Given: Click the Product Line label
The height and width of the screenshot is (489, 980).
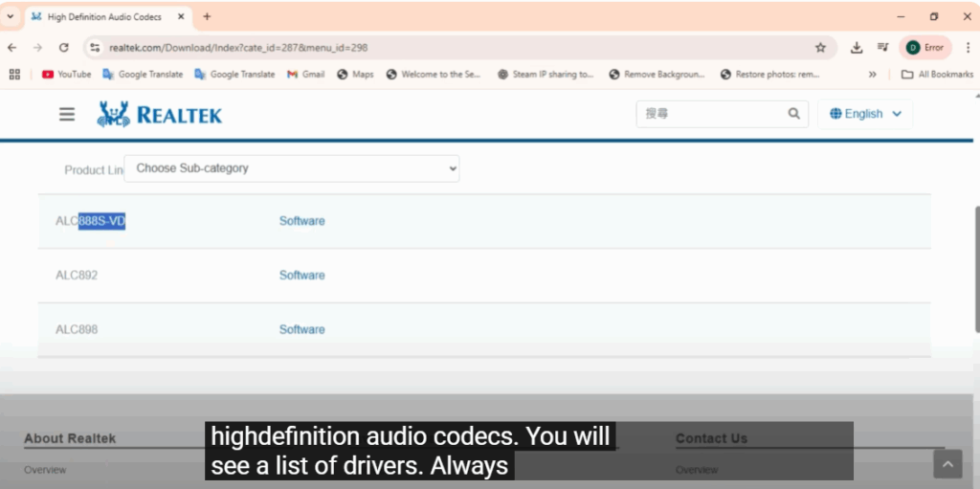Looking at the screenshot, I should [x=94, y=170].
